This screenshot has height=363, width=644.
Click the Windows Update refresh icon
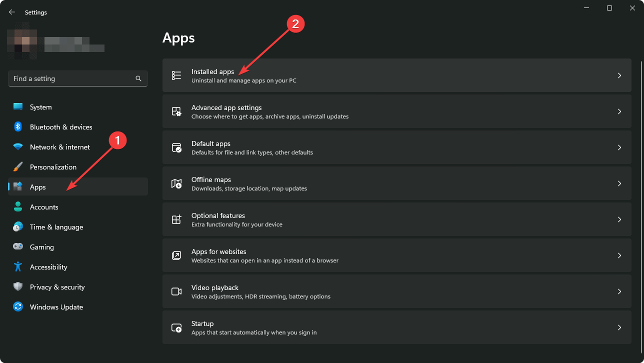18,307
